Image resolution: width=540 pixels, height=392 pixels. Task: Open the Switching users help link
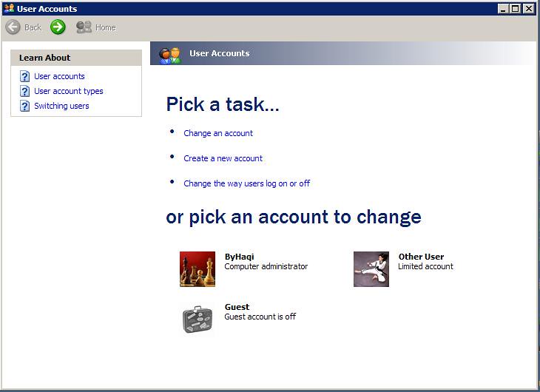pyautogui.click(x=61, y=106)
